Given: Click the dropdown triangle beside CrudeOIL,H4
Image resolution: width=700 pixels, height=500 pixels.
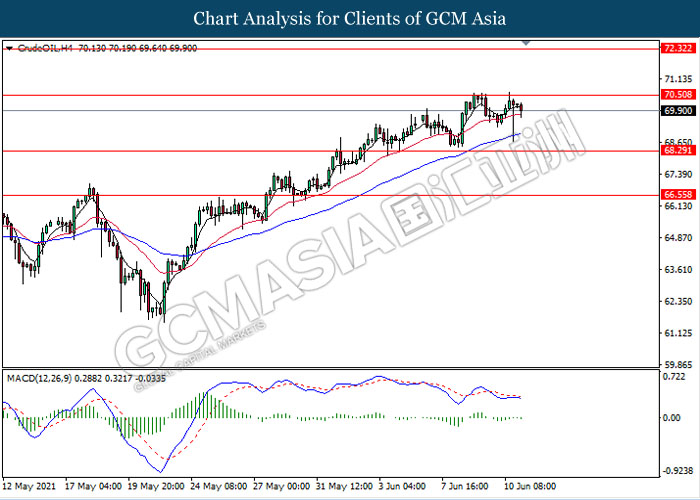Looking at the screenshot, I should 10,48.
